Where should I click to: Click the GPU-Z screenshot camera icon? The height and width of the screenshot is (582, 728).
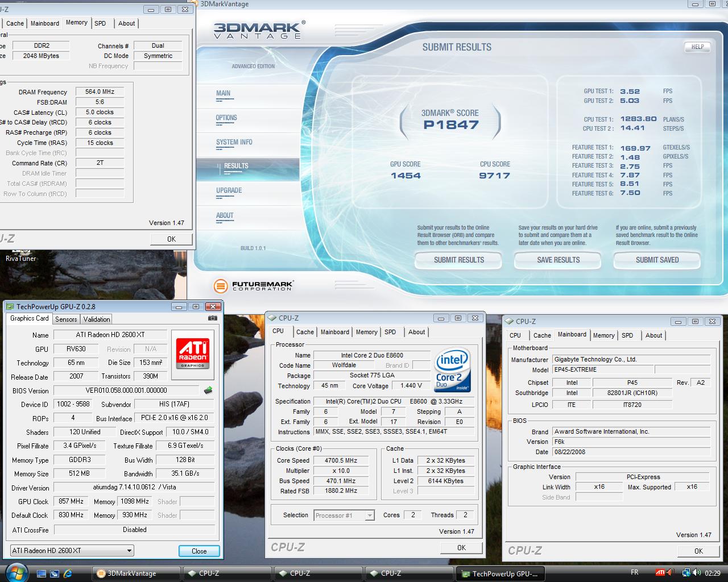212,318
